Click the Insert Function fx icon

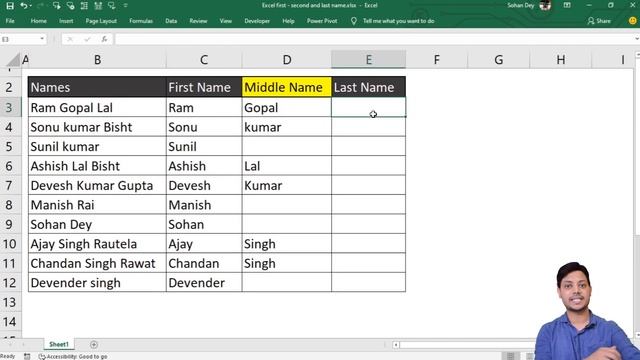[104, 39]
